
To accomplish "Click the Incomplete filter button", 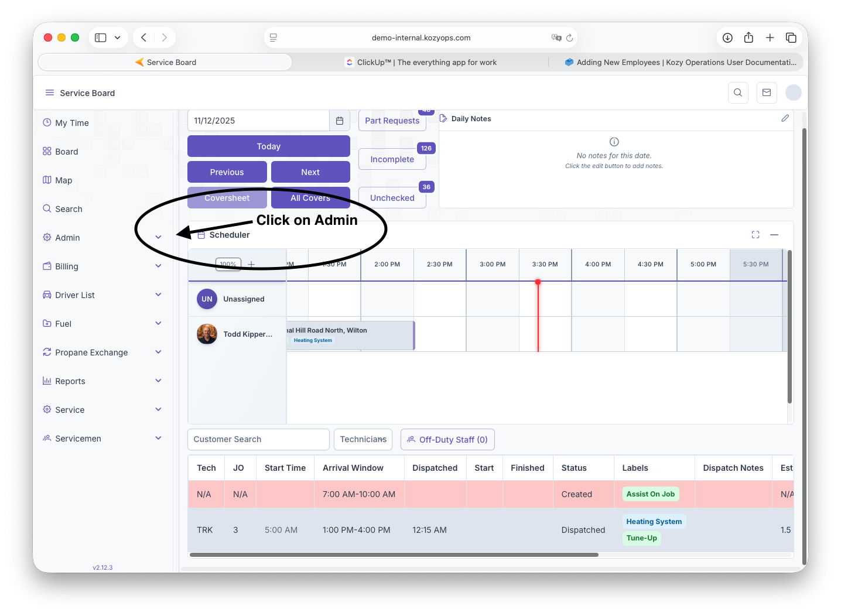I will (392, 159).
